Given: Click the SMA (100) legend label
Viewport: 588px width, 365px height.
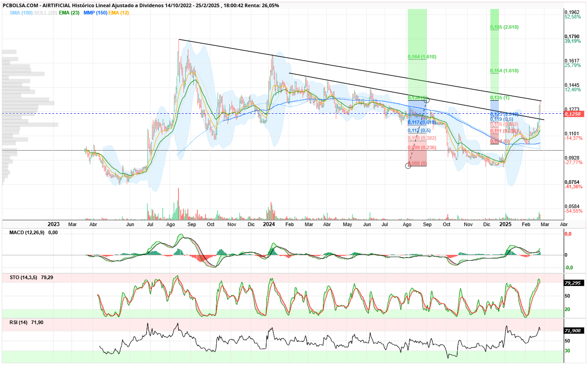Looking at the screenshot, I should [x=21, y=13].
